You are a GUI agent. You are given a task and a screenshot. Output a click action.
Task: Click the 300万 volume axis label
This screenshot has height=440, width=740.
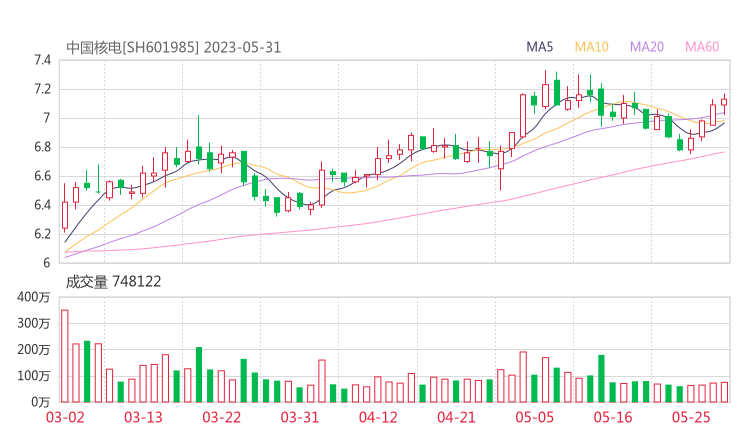[33, 323]
